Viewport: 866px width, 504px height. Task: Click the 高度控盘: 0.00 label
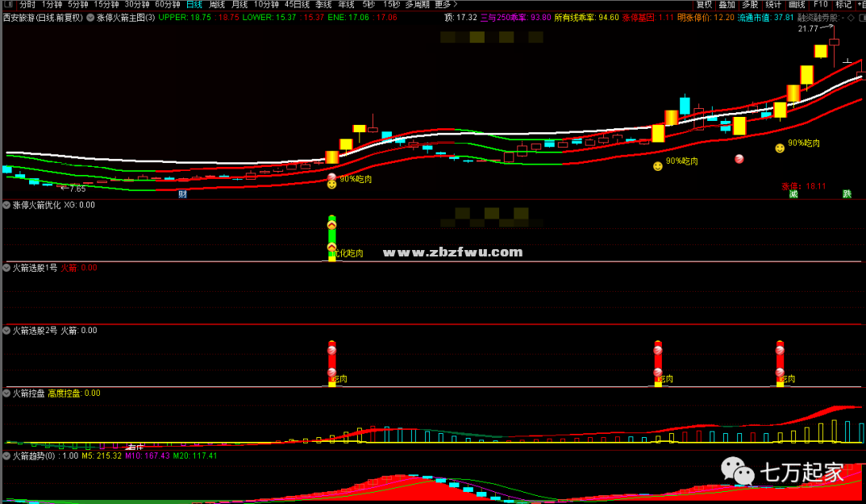pos(74,394)
